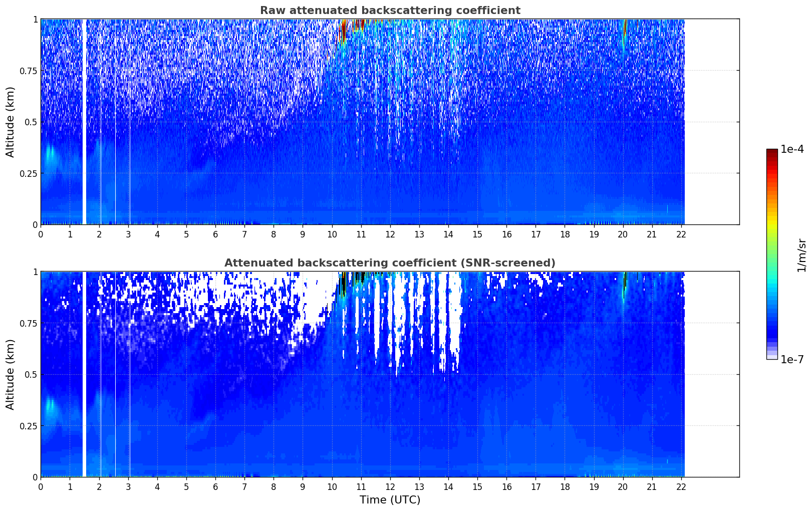Click hour 12 tick label on the bottom plot's time axis
812x511 pixels.
point(390,486)
